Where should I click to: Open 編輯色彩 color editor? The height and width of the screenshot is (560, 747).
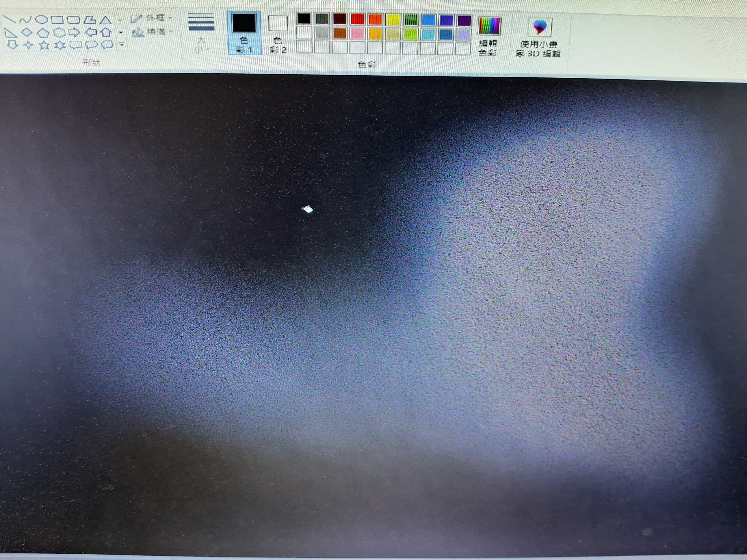(489, 36)
